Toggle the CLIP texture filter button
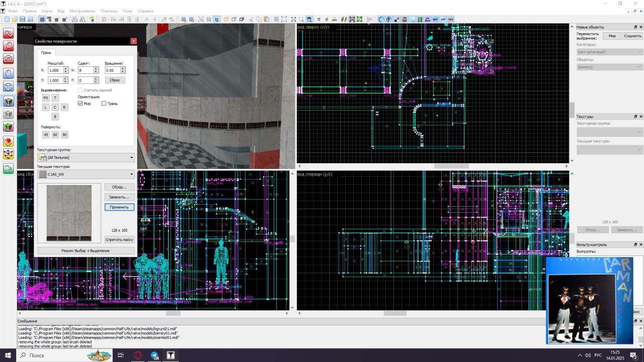Image resolution: width=644 pixels, height=362 pixels. (x=443, y=20)
